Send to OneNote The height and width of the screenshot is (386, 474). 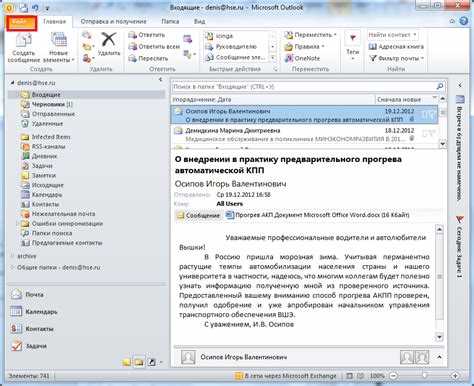302,58
